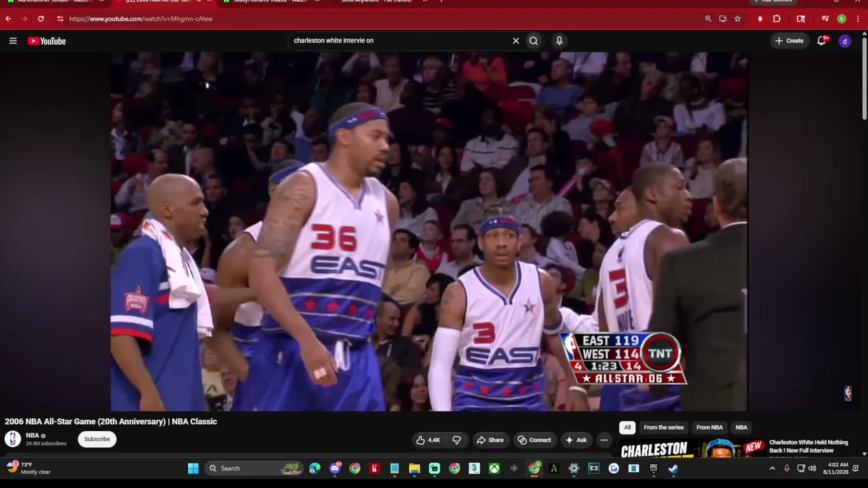Like the video (4.4K)
The height and width of the screenshot is (488, 868).
pyautogui.click(x=428, y=440)
